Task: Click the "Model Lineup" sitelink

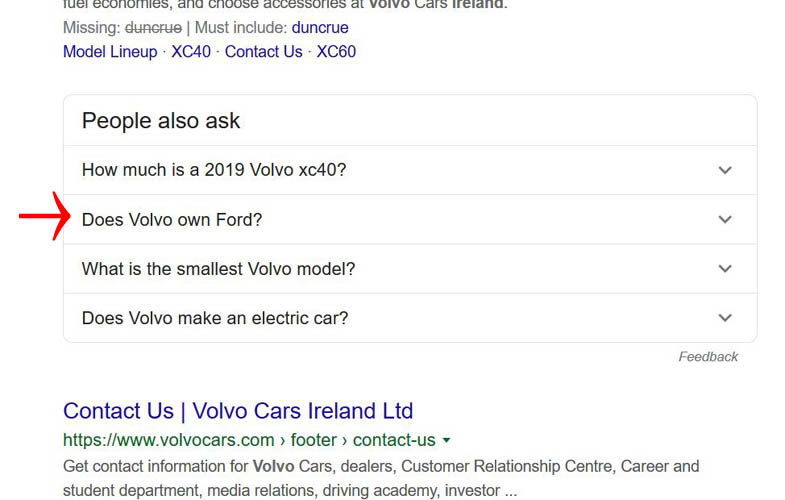Action: point(110,51)
